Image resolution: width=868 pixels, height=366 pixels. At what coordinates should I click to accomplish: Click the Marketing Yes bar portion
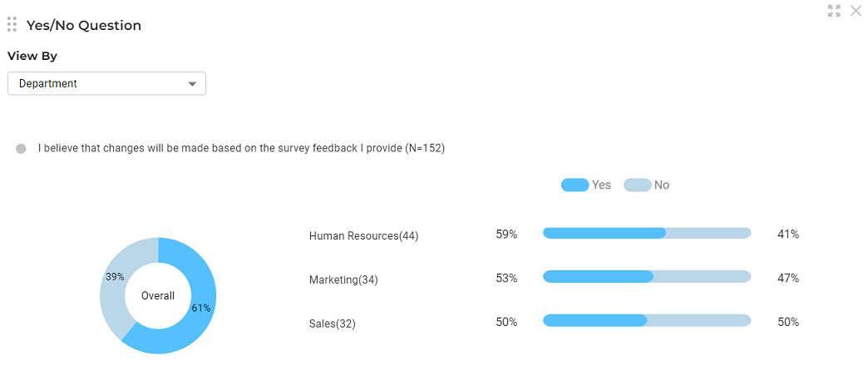[598, 276]
